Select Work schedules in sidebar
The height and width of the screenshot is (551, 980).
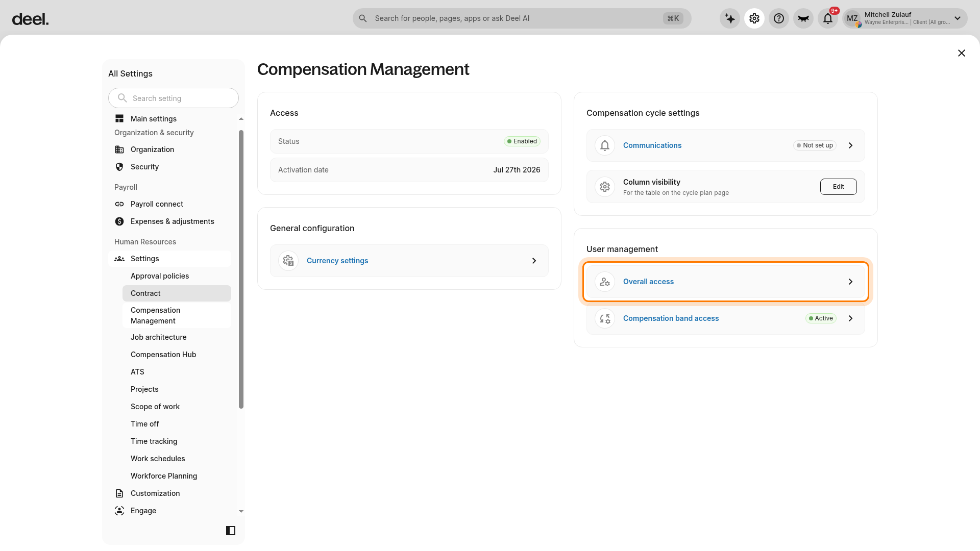[x=177, y=459]
